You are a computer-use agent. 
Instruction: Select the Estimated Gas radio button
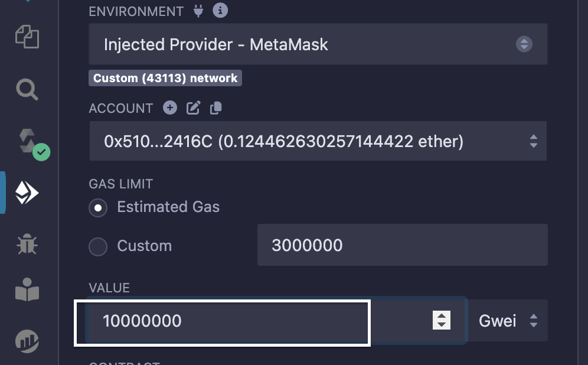98,207
